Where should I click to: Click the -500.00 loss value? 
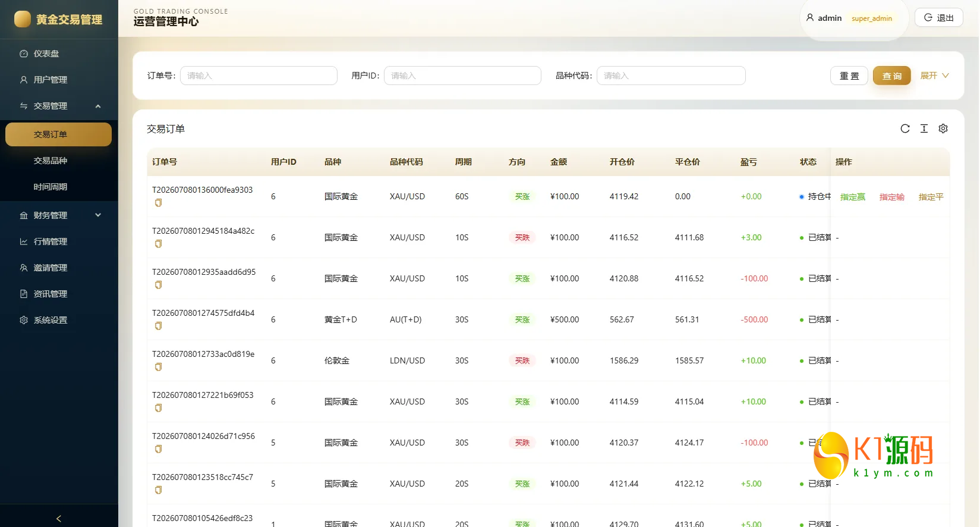tap(754, 319)
